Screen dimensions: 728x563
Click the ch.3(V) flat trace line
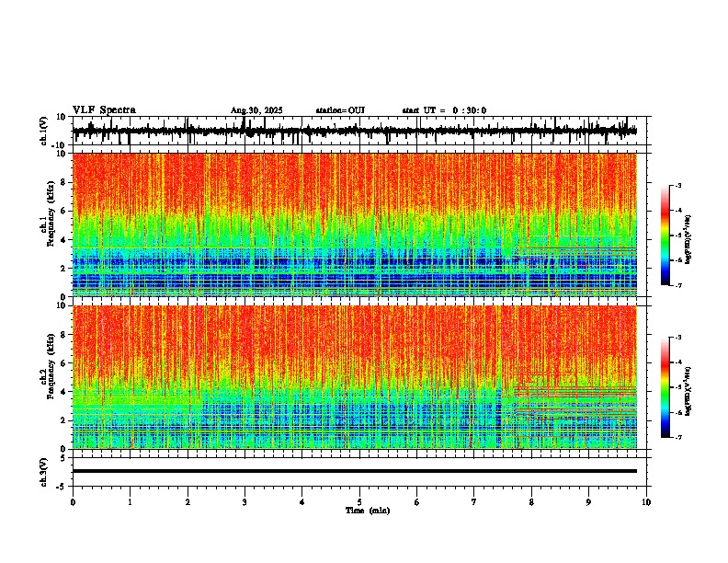[355, 471]
